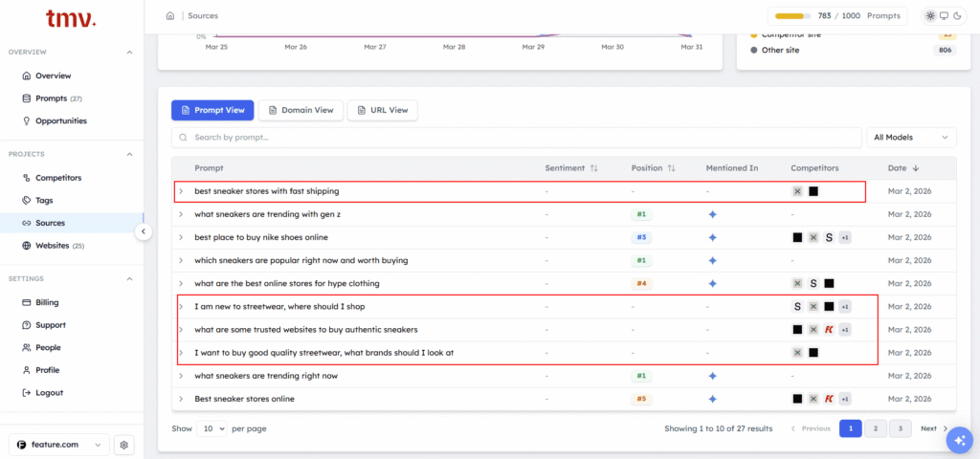Click Gemini icon in 'trending right now' row
Viewport: 980px width, 459px height.
pyautogui.click(x=712, y=376)
